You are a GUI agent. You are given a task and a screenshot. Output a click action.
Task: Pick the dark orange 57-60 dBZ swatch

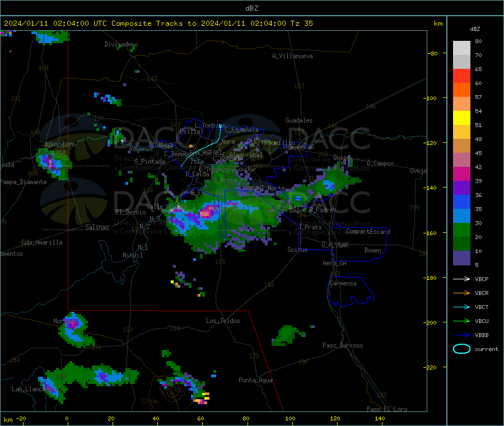461,90
